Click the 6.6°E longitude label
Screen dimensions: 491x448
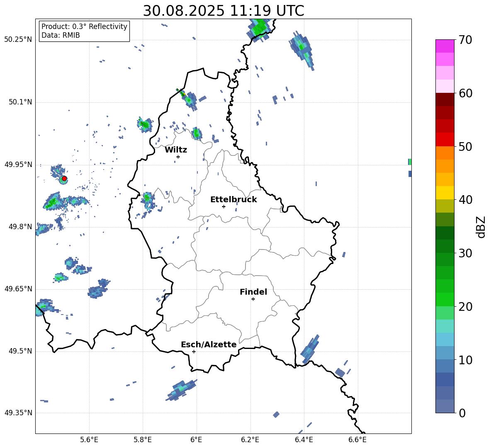[357, 440]
